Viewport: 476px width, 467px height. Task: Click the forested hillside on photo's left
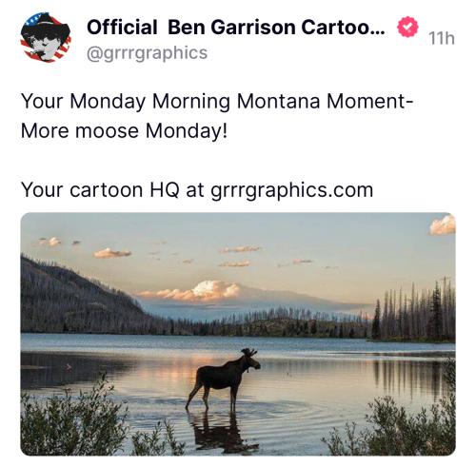coord(79,300)
